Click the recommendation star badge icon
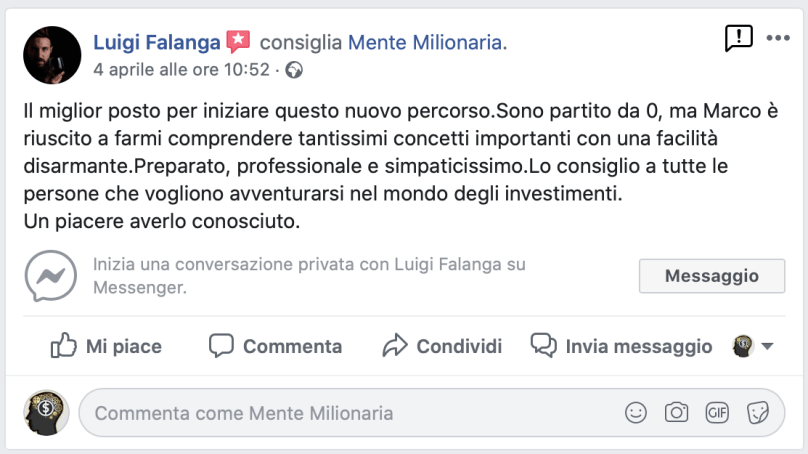 (238, 42)
